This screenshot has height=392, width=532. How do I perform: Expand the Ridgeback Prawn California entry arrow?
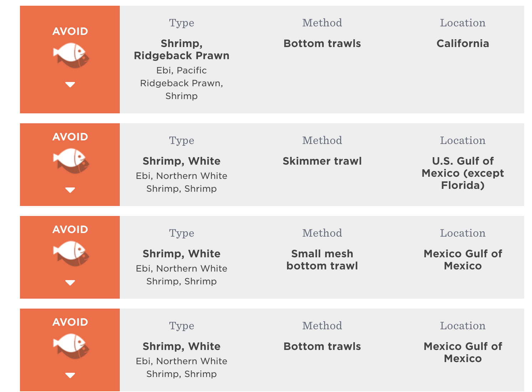pyautogui.click(x=70, y=85)
